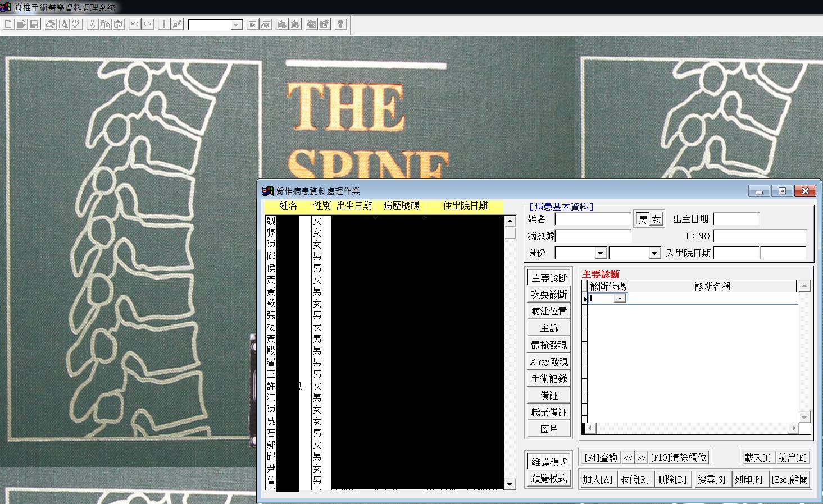Open the 手術記錄 tab
The width and height of the screenshot is (823, 504).
tap(549, 379)
